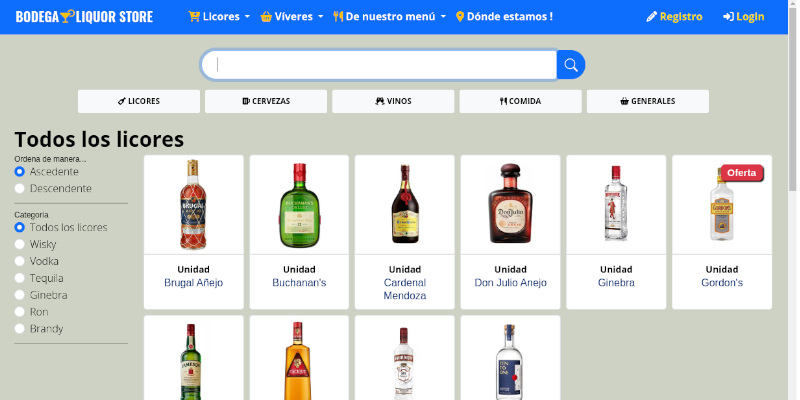This screenshot has height=400, width=800.
Task: Click the Don Julio bottle image
Action: pos(510,203)
